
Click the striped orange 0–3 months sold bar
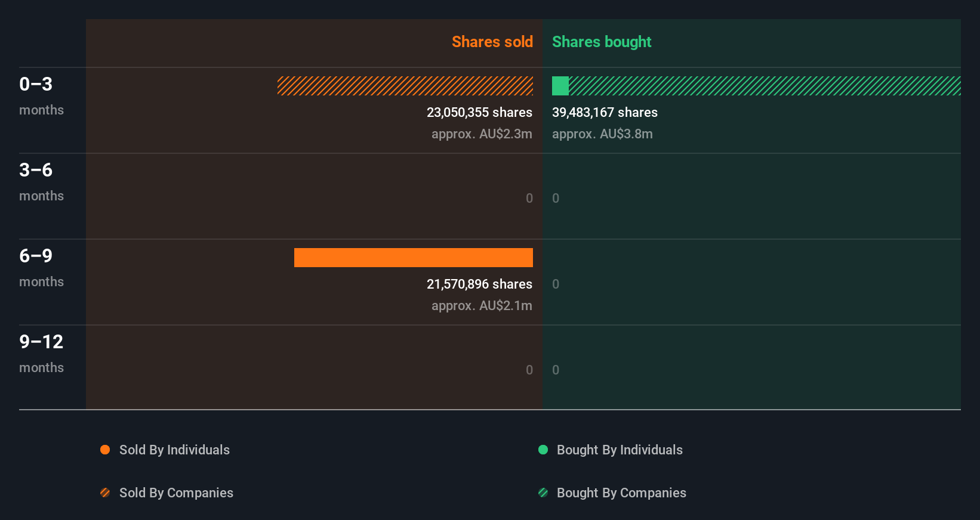point(405,86)
